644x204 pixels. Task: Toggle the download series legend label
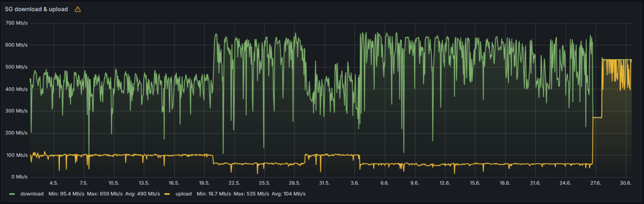(x=32, y=194)
